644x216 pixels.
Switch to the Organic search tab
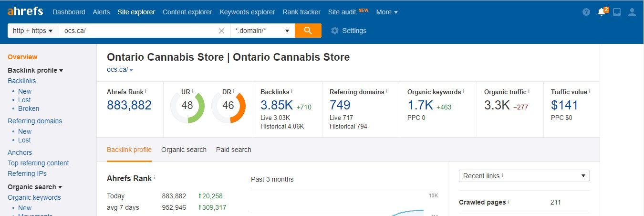(184, 150)
